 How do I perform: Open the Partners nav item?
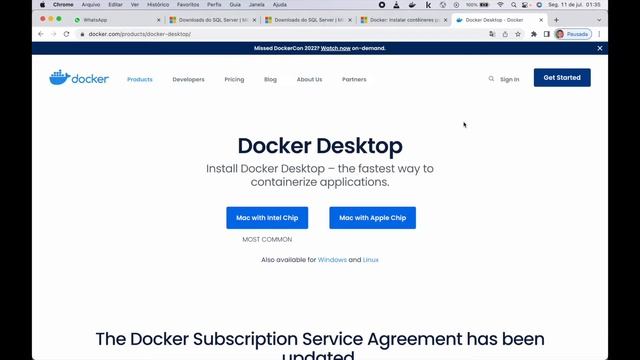click(x=354, y=79)
